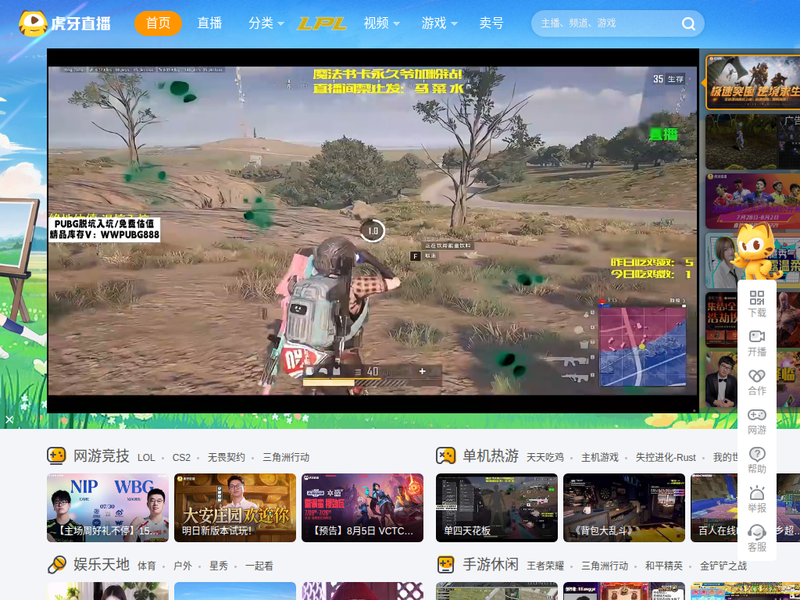The image size is (800, 600).
Task: Select the man in tuxedo stream thumbnail
Action: 721,379
